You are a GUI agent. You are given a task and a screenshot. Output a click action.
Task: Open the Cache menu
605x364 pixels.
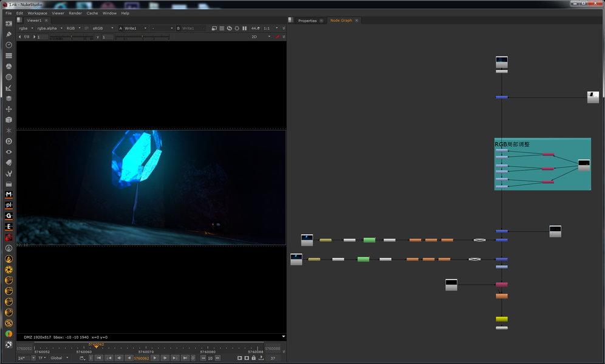coord(92,13)
